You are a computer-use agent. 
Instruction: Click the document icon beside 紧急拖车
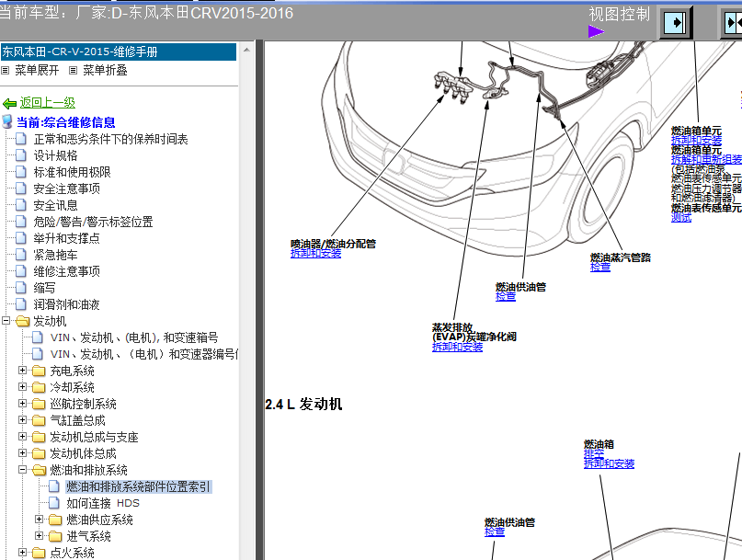21,255
